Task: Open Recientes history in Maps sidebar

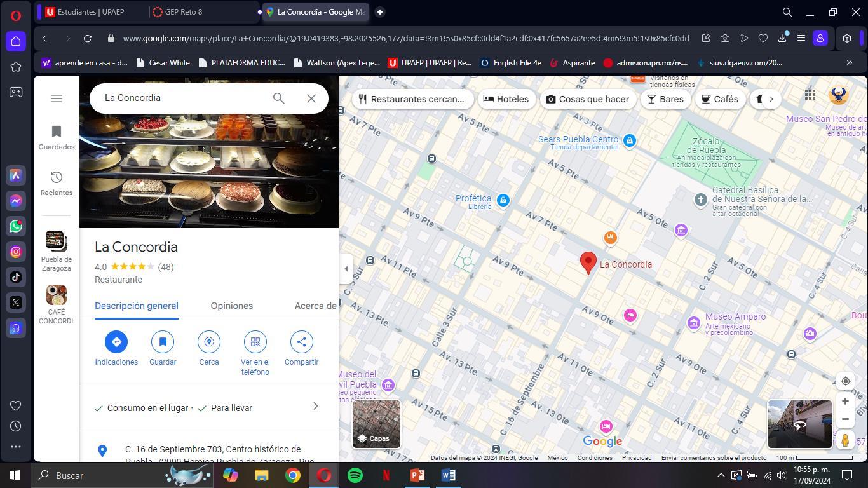Action: pyautogui.click(x=57, y=183)
